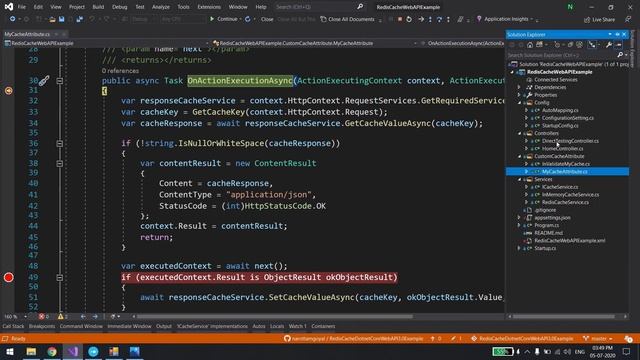Viewport: 640px width, 360px height.
Task: Collapse all in Solution Explorer toolbar
Action: (571, 45)
